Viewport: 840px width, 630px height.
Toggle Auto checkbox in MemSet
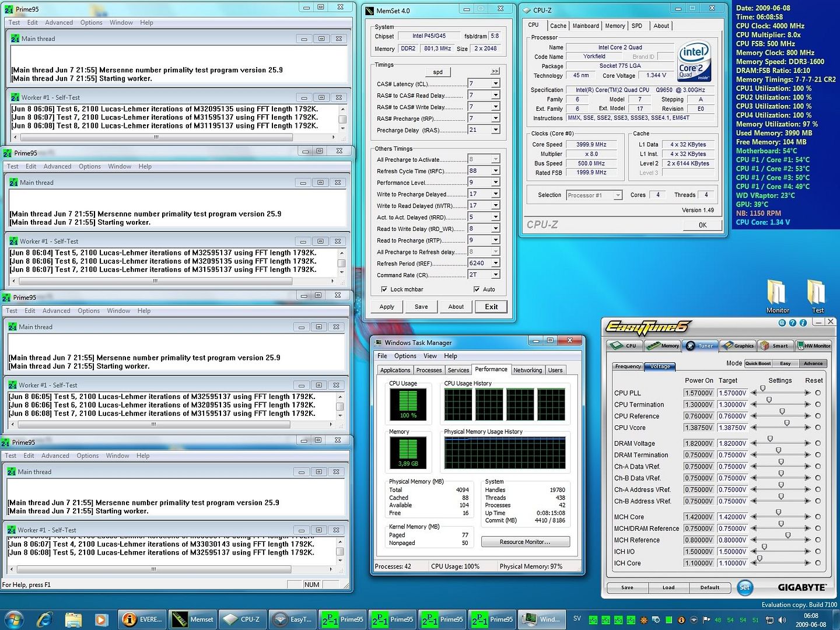coord(477,289)
